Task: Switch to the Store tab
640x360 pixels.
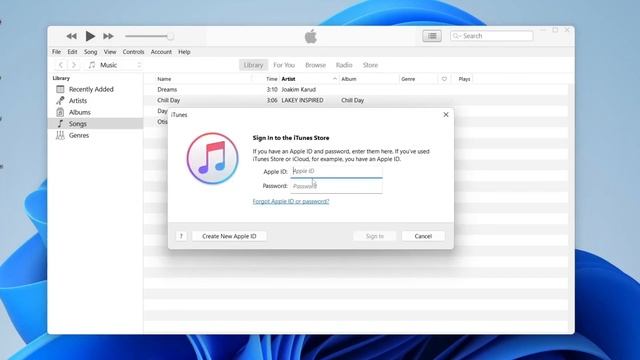Action: [370, 65]
